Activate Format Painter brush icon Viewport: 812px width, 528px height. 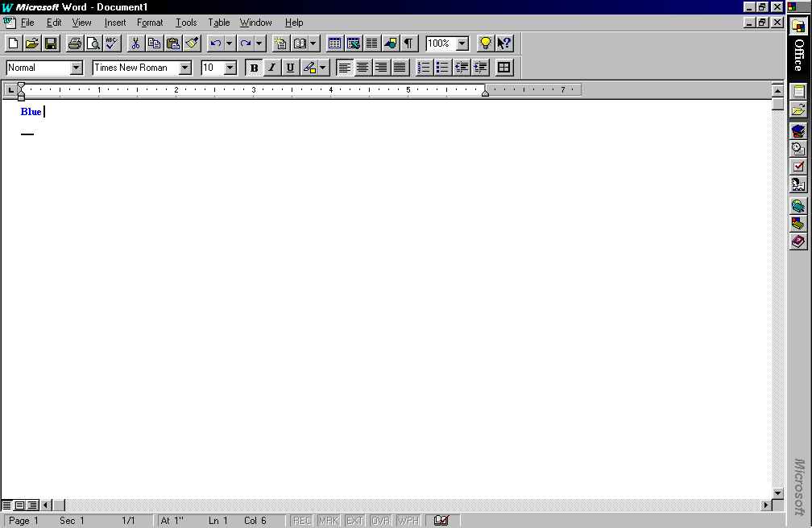coord(192,43)
